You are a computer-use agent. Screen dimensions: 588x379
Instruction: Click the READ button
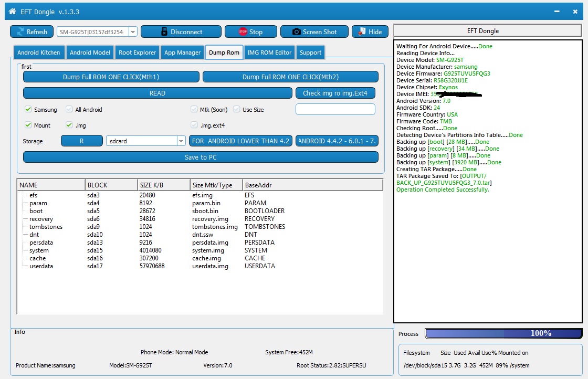tap(157, 93)
